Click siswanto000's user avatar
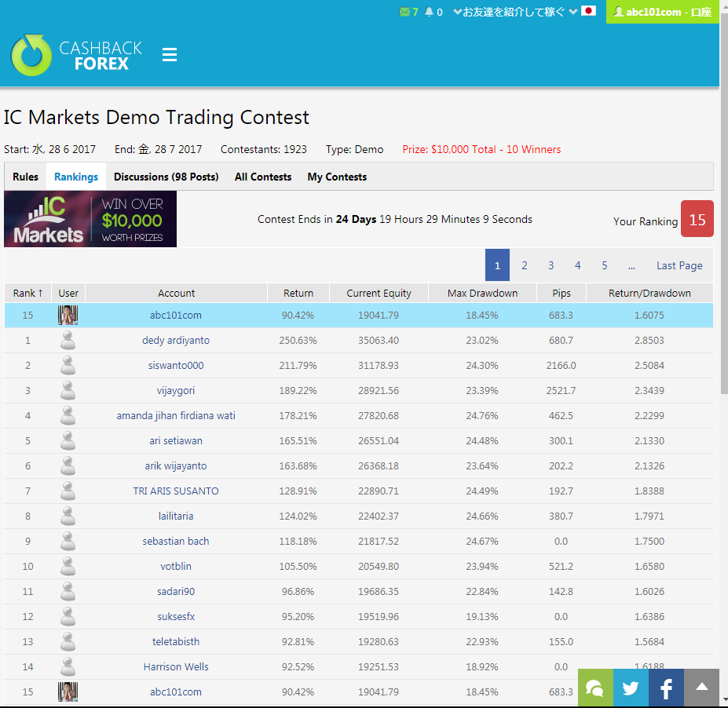The width and height of the screenshot is (728, 708). click(x=68, y=365)
